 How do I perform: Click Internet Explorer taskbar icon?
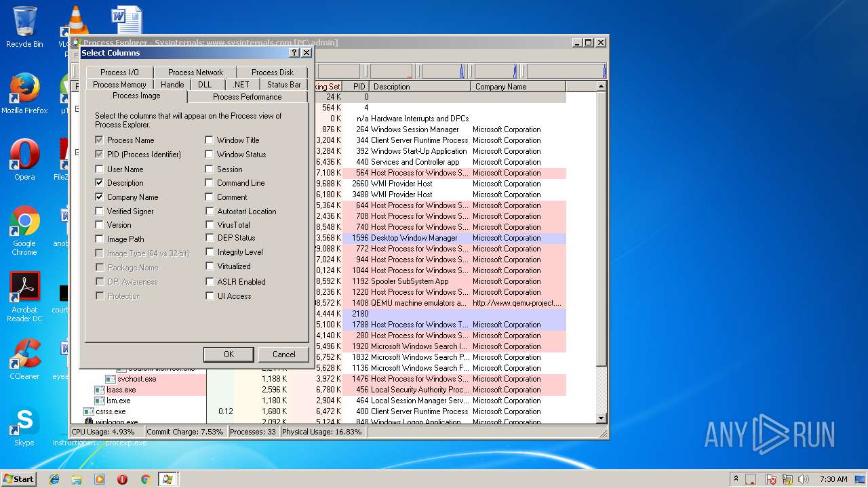[x=54, y=479]
